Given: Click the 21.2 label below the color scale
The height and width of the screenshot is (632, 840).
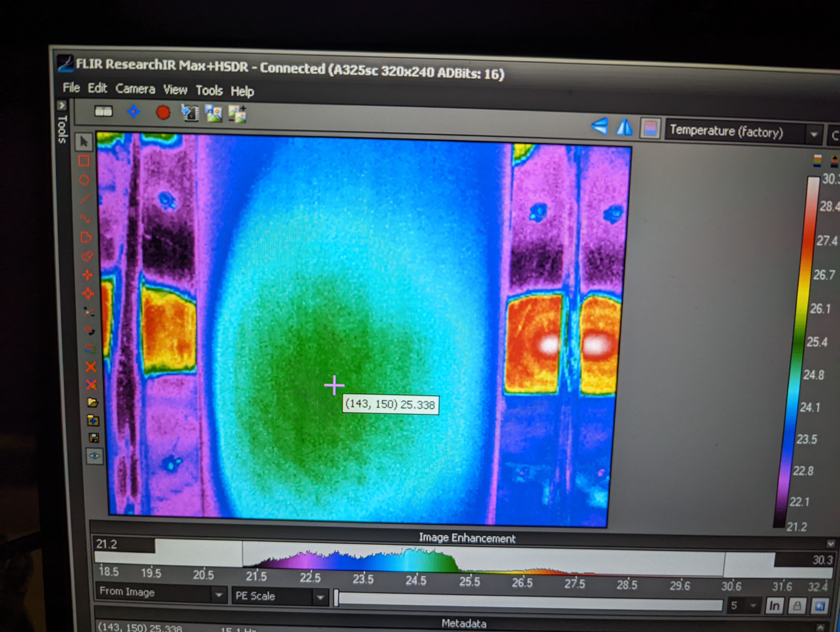Looking at the screenshot, I should coord(797,527).
